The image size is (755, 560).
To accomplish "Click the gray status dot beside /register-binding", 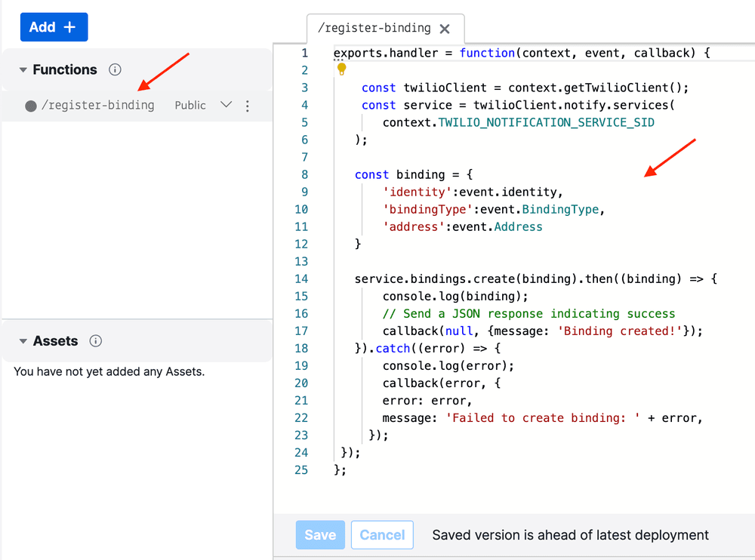I will 29,106.
